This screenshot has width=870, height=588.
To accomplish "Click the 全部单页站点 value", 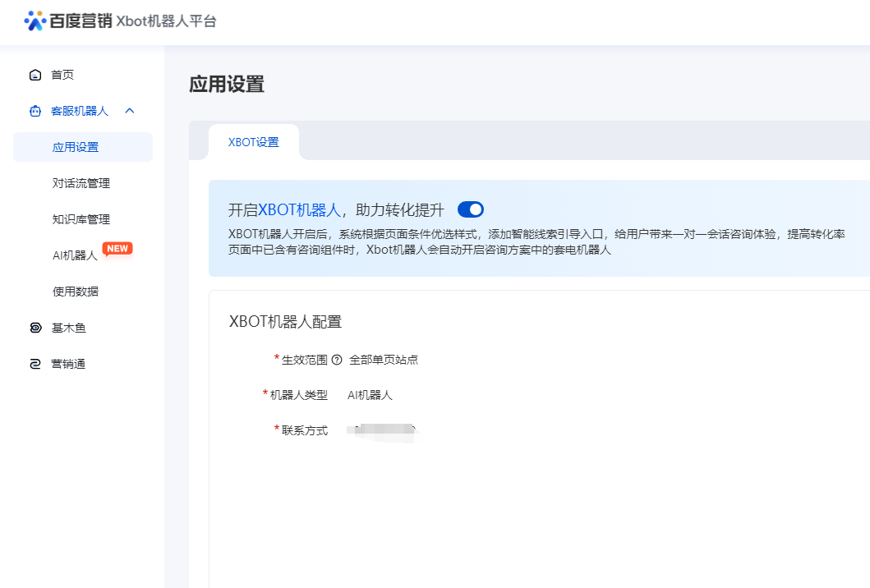I will [x=384, y=360].
